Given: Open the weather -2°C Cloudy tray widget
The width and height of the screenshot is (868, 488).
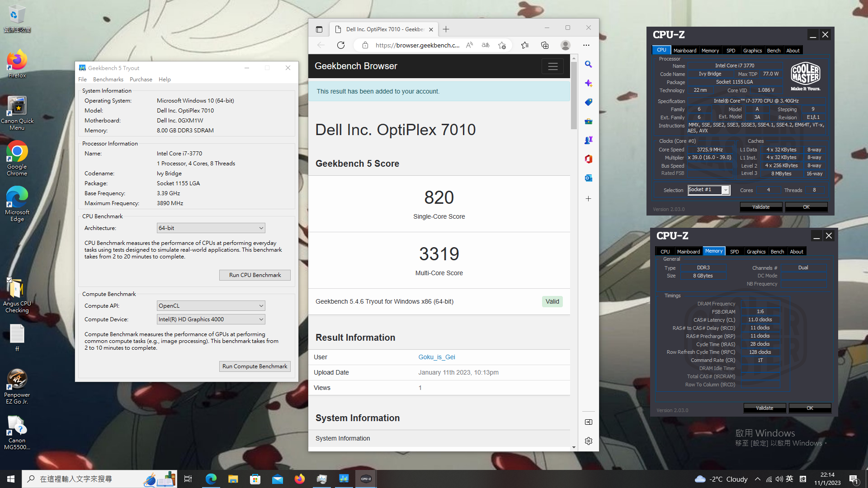Looking at the screenshot, I should (721, 479).
